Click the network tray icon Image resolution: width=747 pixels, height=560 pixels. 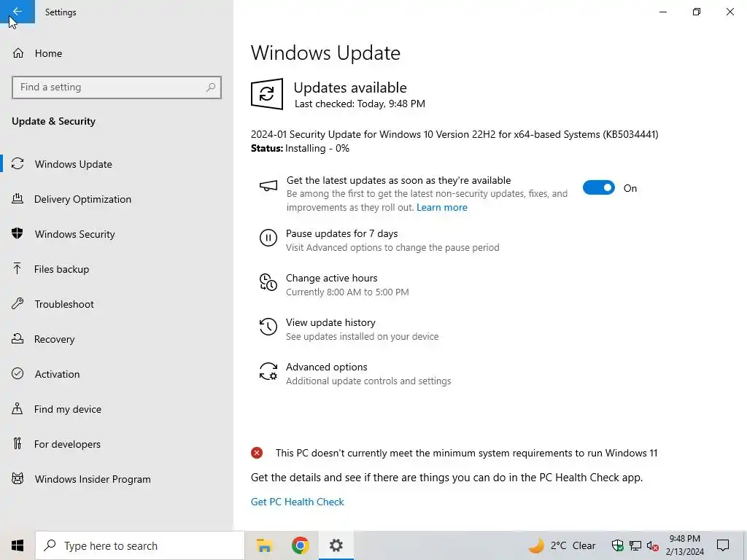(635, 545)
